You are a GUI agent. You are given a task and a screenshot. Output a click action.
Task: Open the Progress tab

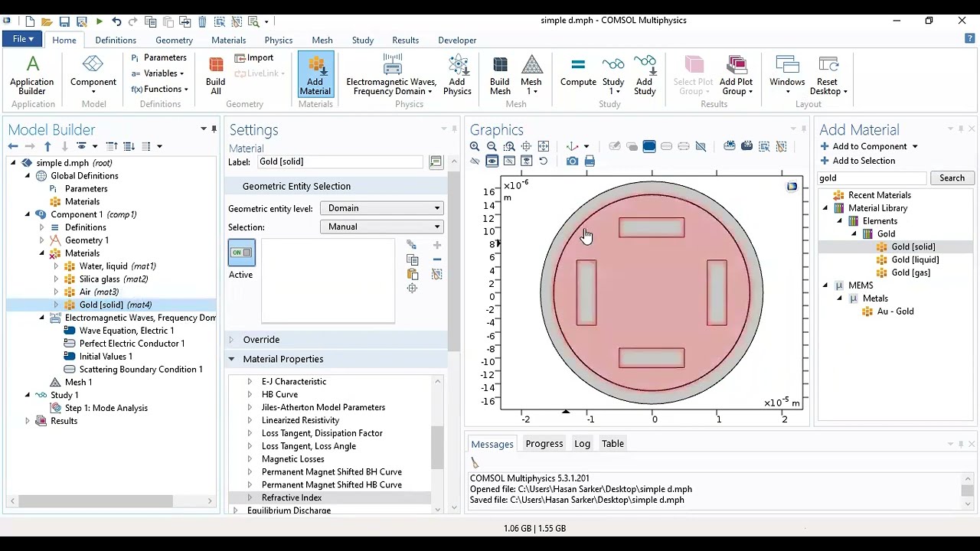544,444
